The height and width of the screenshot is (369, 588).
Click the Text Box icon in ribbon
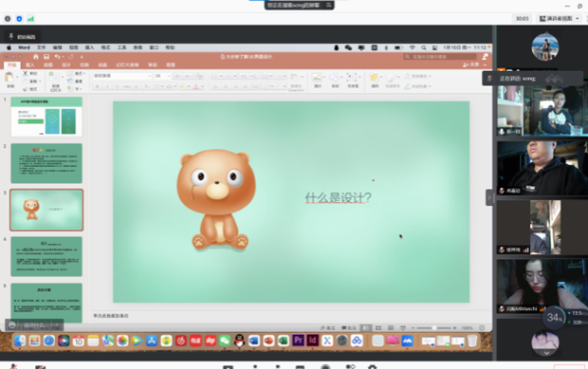352,78
